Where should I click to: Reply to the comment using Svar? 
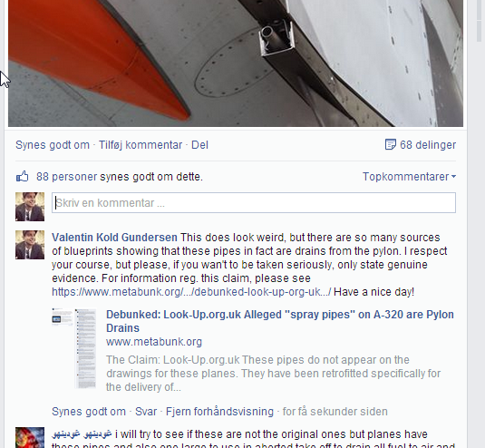[x=146, y=412]
